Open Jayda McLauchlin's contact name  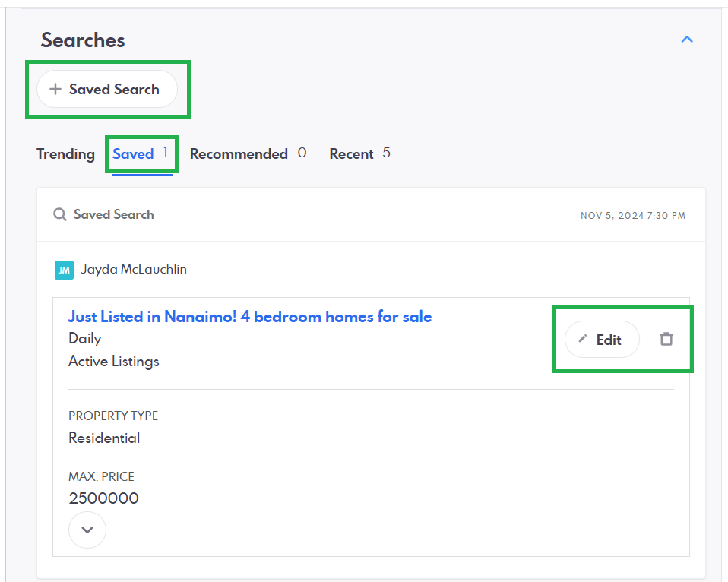click(134, 270)
